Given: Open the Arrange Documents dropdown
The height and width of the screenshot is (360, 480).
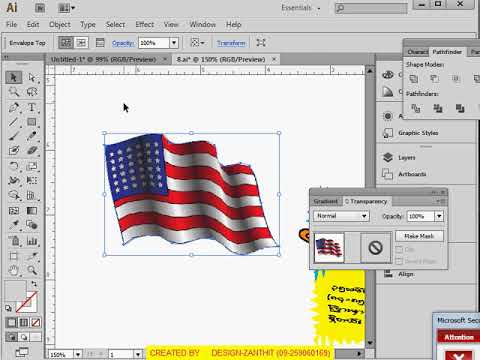Looking at the screenshot, I should [66, 8].
